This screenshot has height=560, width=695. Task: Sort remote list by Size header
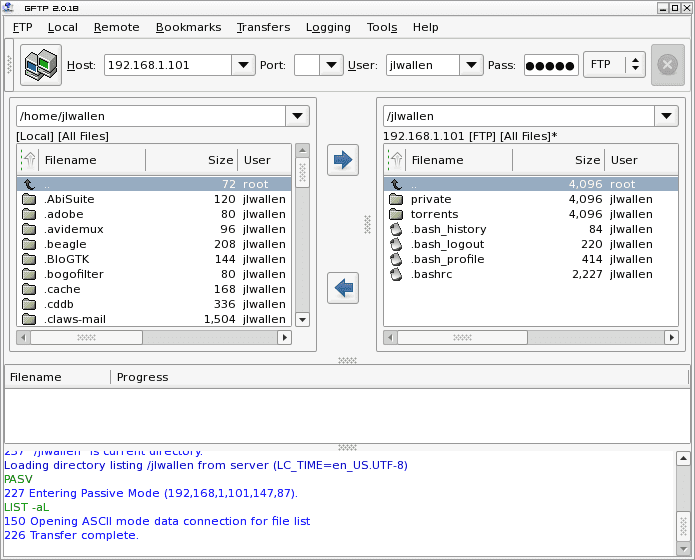[559, 160]
